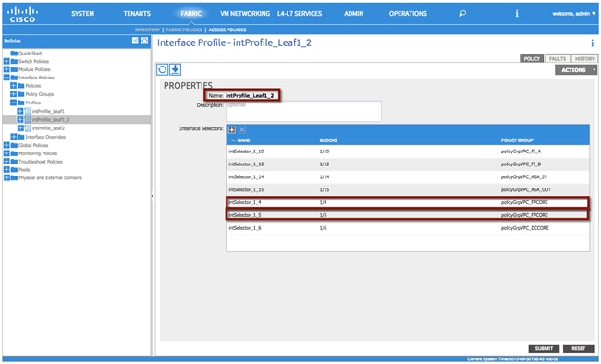
Task: Click the help icon beside profile title
Action: click(592, 42)
